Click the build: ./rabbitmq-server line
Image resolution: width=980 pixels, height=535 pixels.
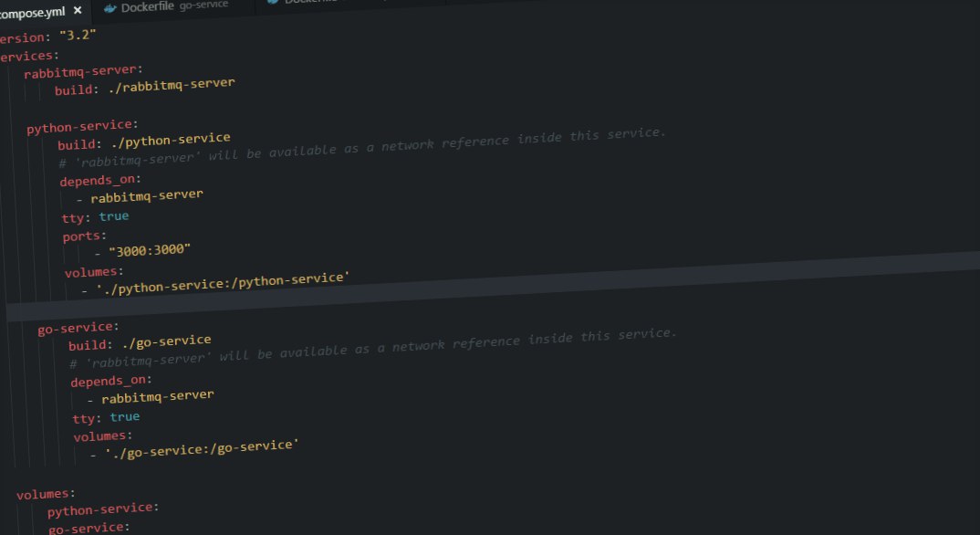tap(144, 86)
